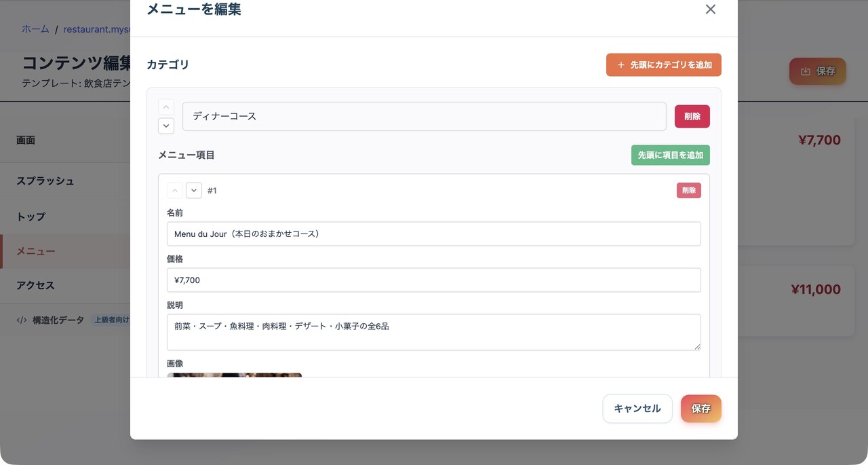Select メニュー in the sidebar
868x465 pixels.
coord(35,250)
